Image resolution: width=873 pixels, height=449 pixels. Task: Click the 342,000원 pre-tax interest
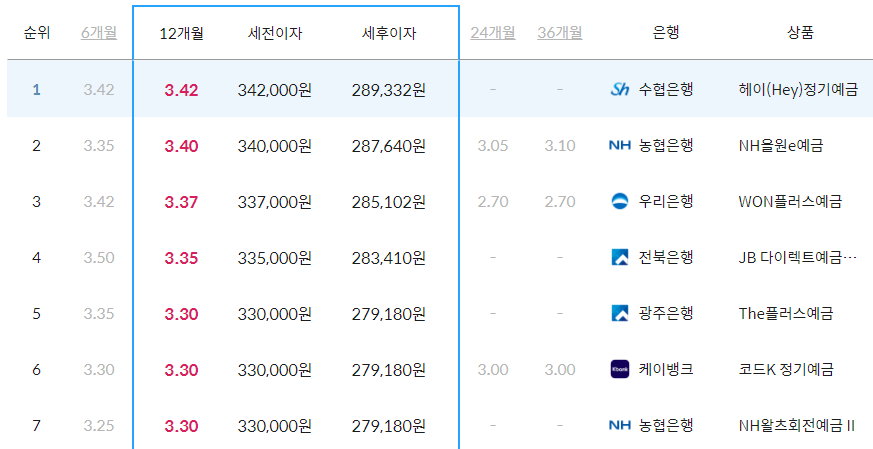click(274, 90)
